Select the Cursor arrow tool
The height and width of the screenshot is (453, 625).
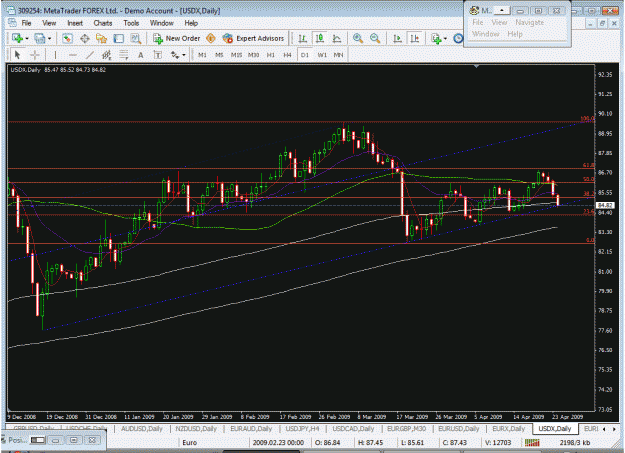17,55
